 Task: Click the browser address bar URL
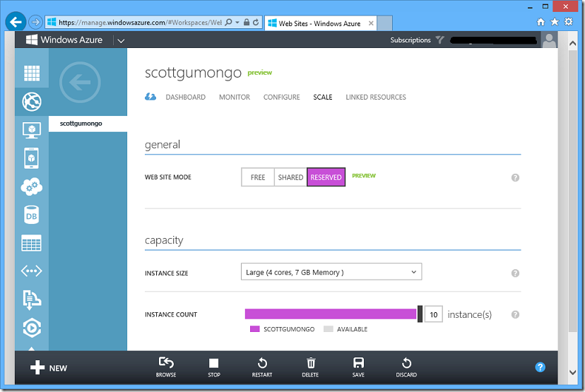pyautogui.click(x=140, y=23)
